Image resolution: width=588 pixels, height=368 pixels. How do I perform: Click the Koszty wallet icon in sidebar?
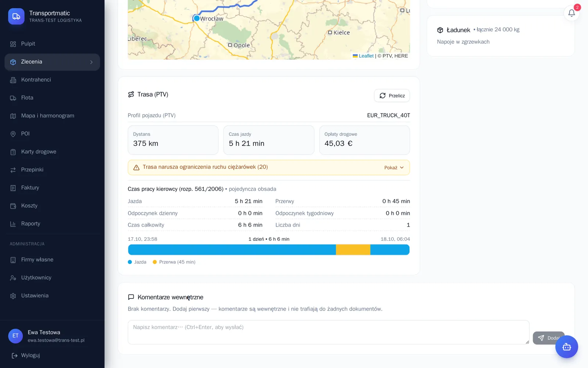pos(13,206)
